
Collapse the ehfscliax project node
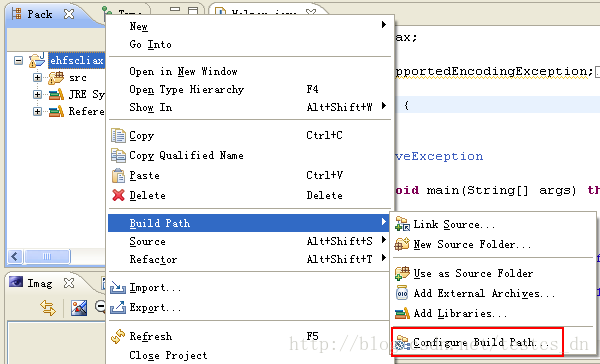click(18, 60)
